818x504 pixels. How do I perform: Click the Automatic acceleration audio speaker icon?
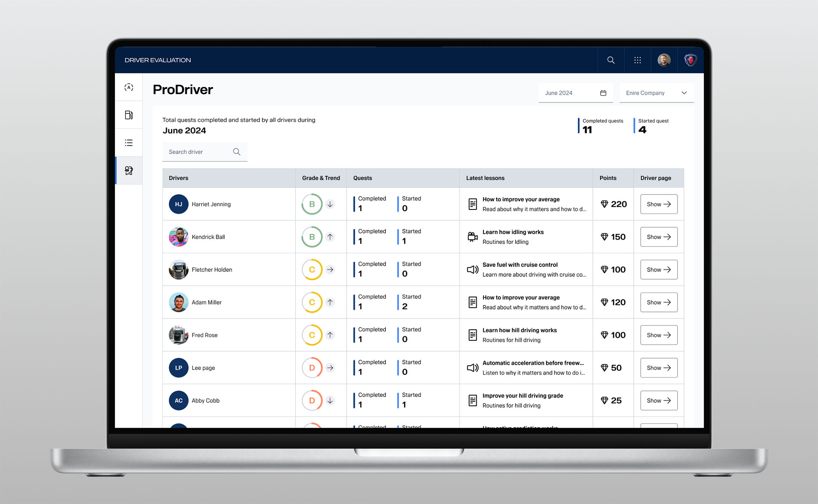pos(473,368)
